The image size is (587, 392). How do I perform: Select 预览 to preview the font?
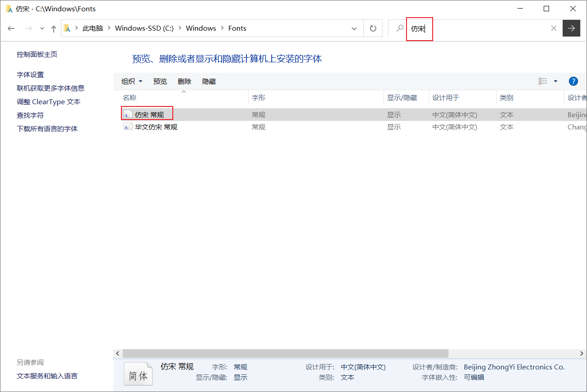pos(160,81)
